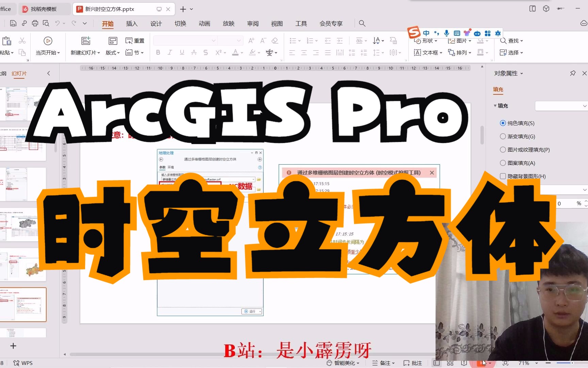Click 智能美化 in status bar
588x368 pixels.
coord(343,363)
